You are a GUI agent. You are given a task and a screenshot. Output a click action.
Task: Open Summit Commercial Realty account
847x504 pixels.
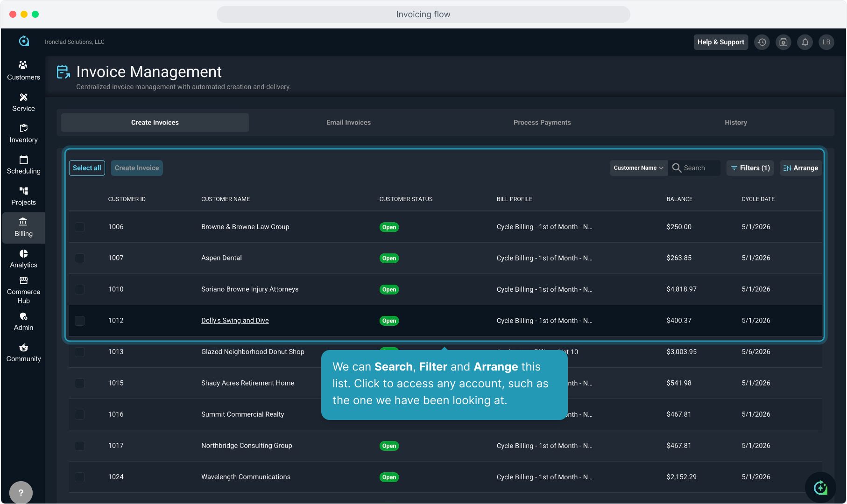242,414
